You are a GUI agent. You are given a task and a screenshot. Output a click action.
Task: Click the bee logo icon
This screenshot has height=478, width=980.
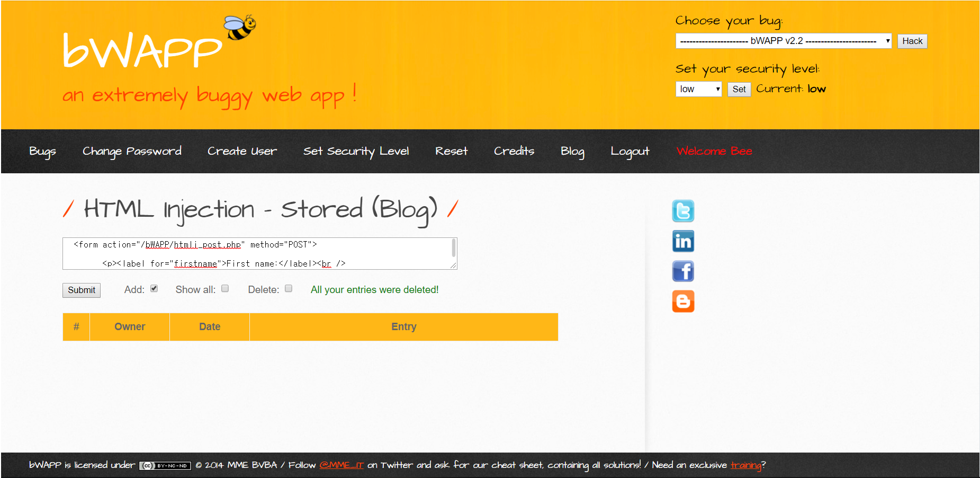240,27
